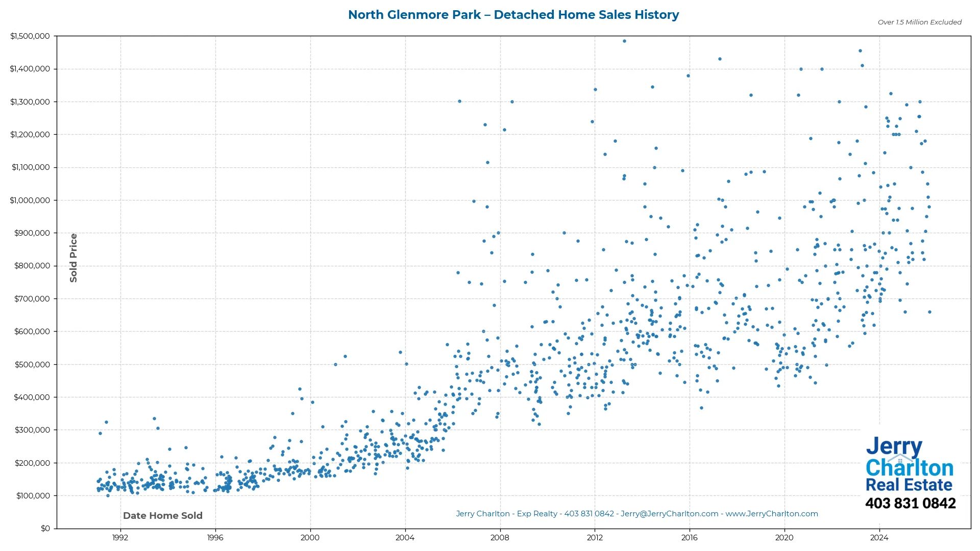The image size is (980, 551).
Task: Click the 2008 tick mark on x-axis
Action: pyautogui.click(x=500, y=530)
